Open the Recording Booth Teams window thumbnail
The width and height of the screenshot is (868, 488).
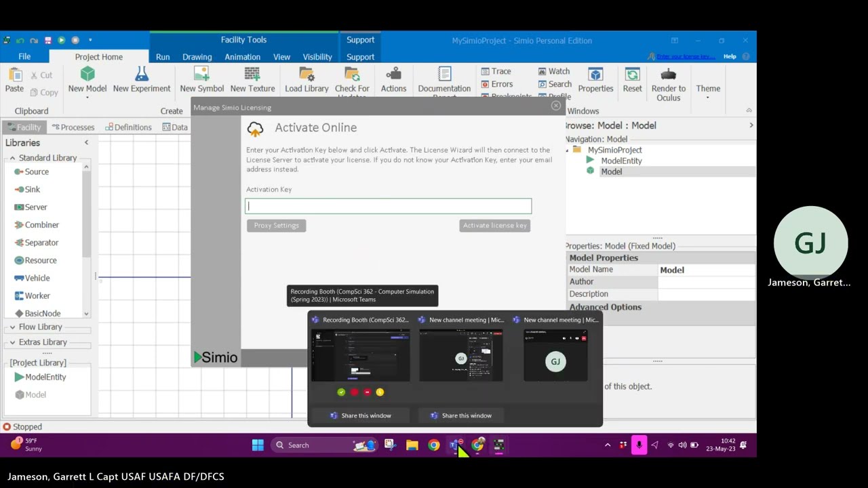point(360,355)
